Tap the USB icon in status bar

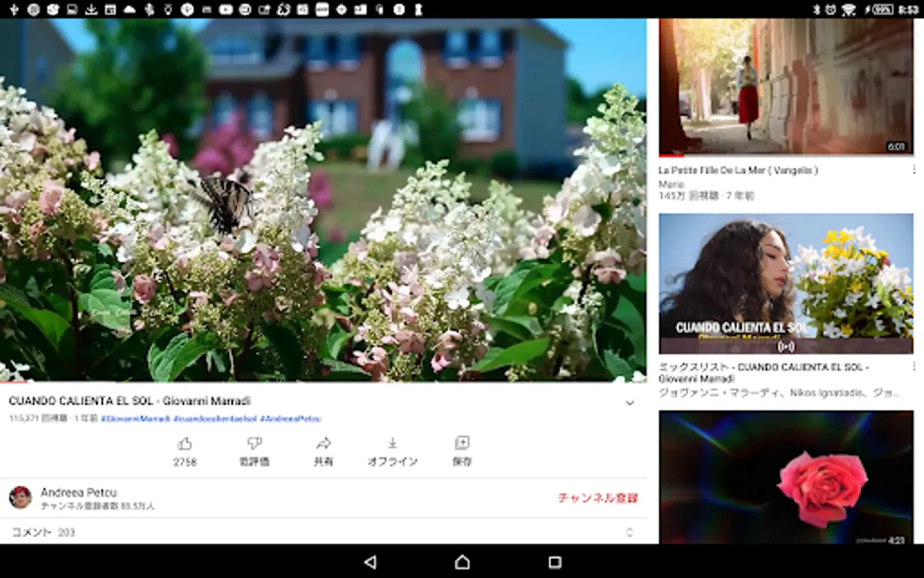point(14,9)
